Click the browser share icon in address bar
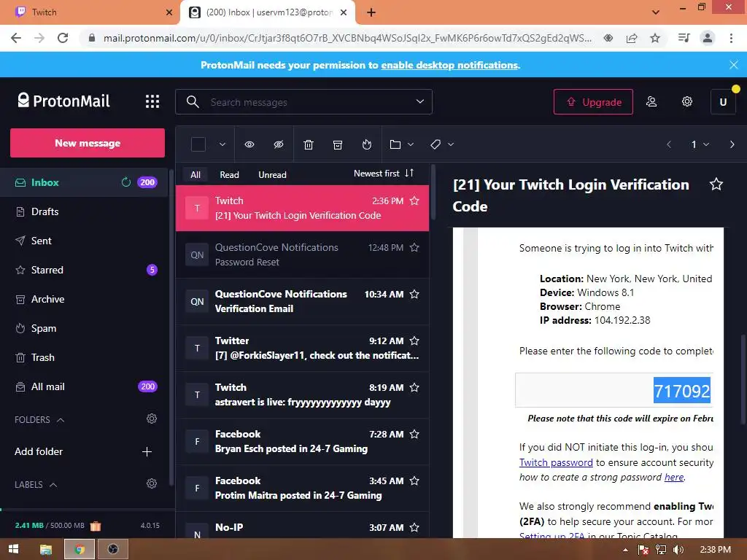The width and height of the screenshot is (747, 560). [632, 38]
